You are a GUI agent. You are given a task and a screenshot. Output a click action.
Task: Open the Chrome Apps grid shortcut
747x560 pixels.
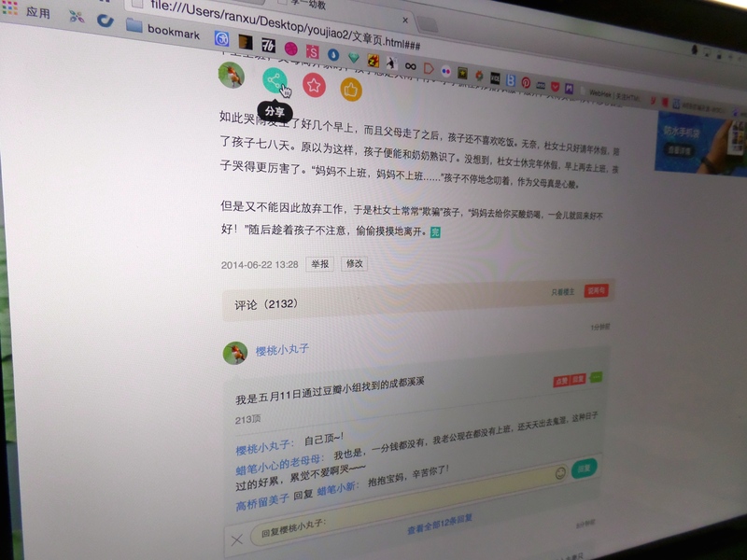[x=9, y=7]
